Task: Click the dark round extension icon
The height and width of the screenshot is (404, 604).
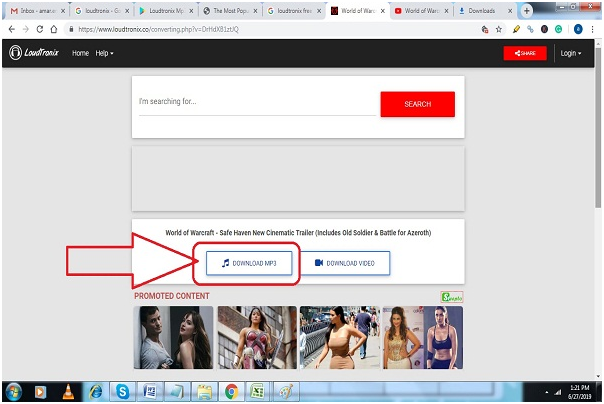Action: [544, 29]
